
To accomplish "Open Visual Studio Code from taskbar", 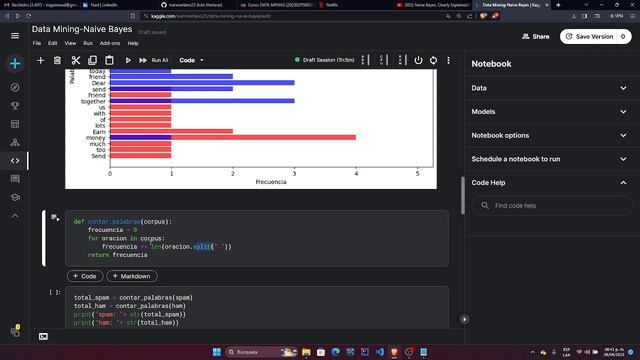I will pos(380,352).
